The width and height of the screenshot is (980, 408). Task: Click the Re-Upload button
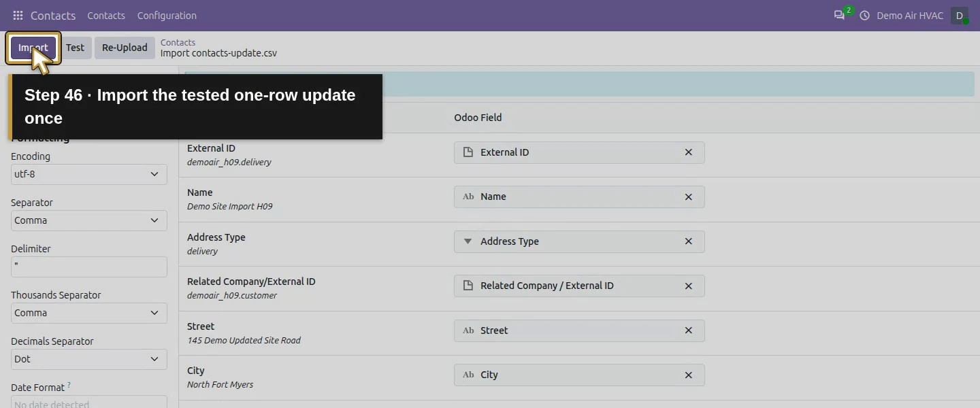(x=125, y=48)
